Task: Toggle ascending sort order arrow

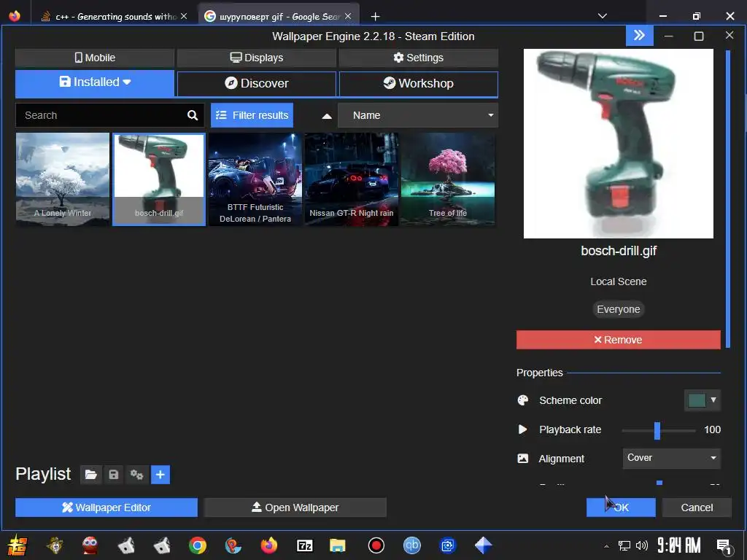Action: [x=327, y=116]
